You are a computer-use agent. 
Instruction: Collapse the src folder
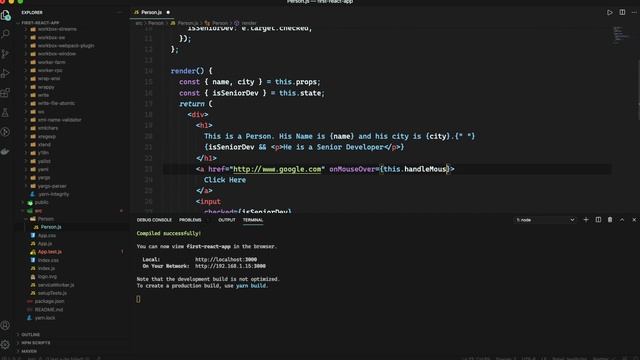coord(38,211)
